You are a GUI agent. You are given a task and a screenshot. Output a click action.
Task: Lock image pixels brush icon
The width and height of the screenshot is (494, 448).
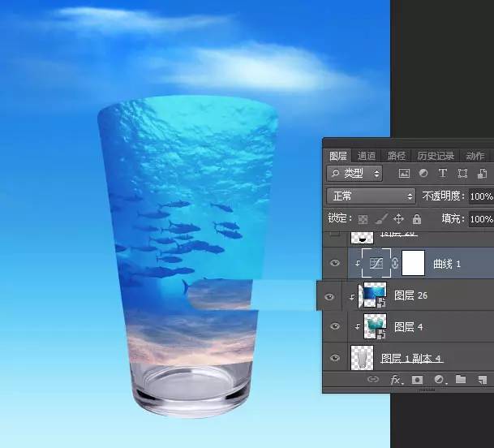380,219
